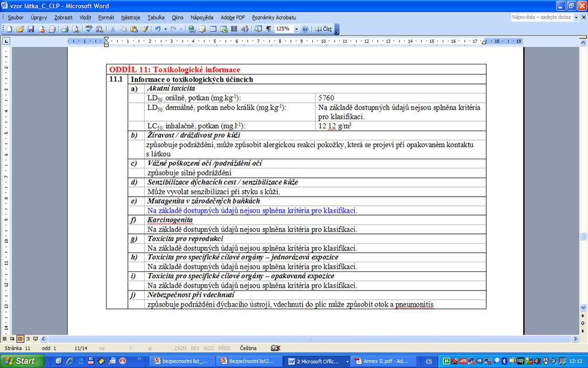Viewport: 588px width, 368px height.
Task: Select the Print Layout view button
Action: click(20, 338)
